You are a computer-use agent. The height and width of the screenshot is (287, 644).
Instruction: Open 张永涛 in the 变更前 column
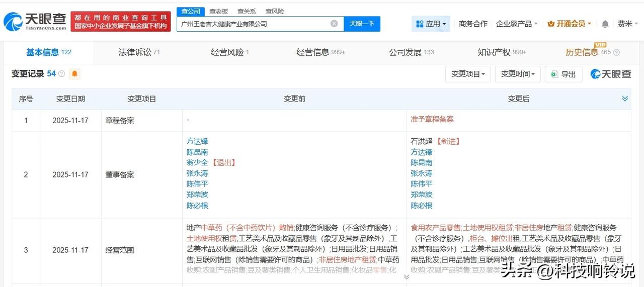pyautogui.click(x=197, y=173)
